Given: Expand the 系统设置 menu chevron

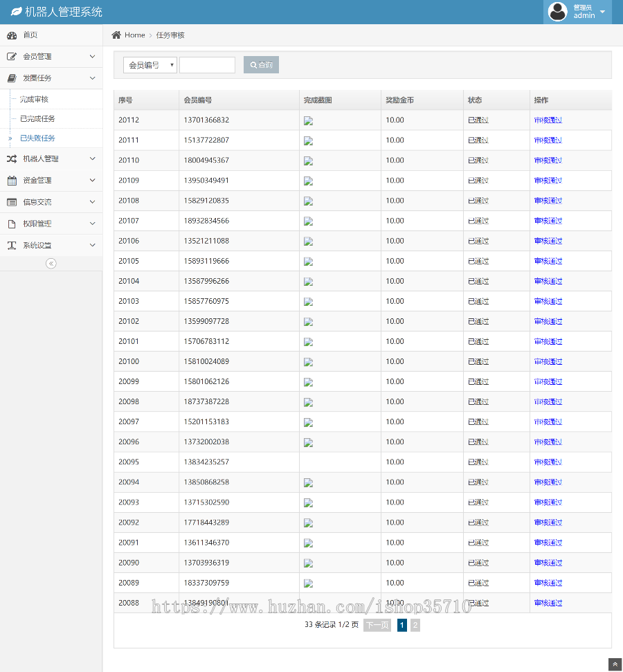Looking at the screenshot, I should pyautogui.click(x=93, y=245).
